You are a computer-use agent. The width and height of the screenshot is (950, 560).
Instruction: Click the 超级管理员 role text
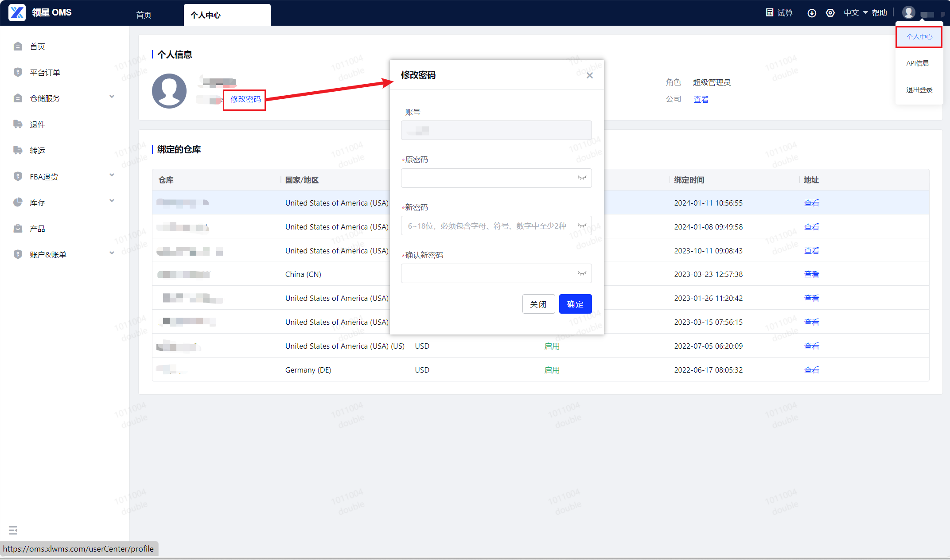[712, 82]
